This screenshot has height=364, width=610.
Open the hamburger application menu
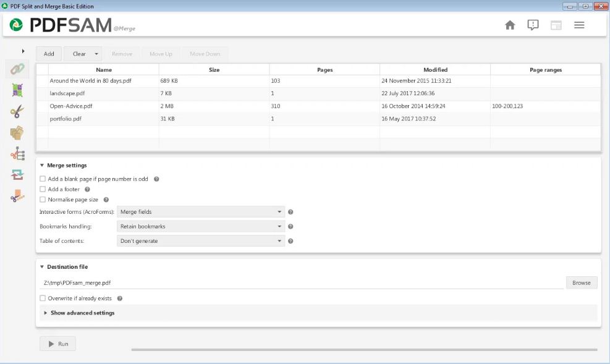click(x=579, y=25)
